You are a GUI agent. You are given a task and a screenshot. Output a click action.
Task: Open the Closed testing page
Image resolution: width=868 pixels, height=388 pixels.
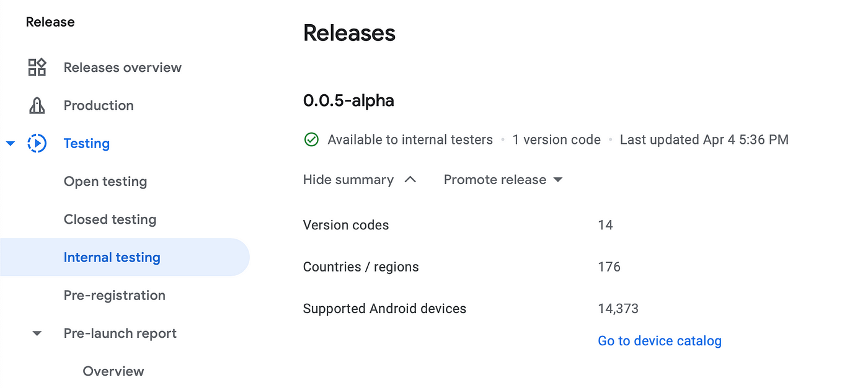(110, 219)
